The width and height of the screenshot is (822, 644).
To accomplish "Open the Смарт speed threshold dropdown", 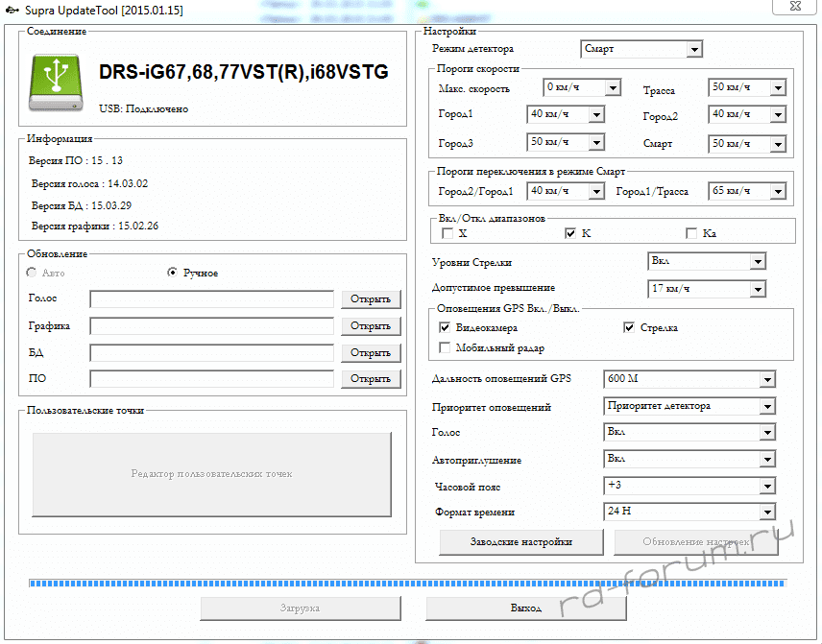I will [747, 144].
